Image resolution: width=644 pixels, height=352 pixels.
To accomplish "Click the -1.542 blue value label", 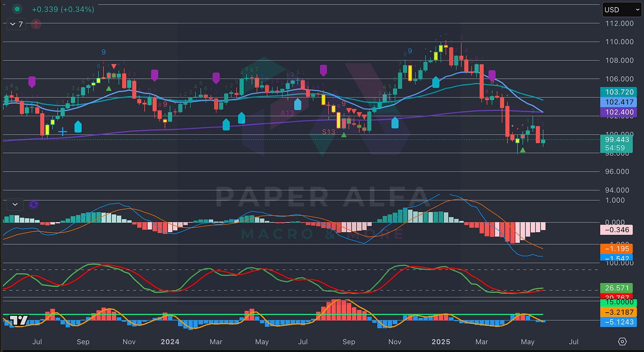I will click(617, 258).
